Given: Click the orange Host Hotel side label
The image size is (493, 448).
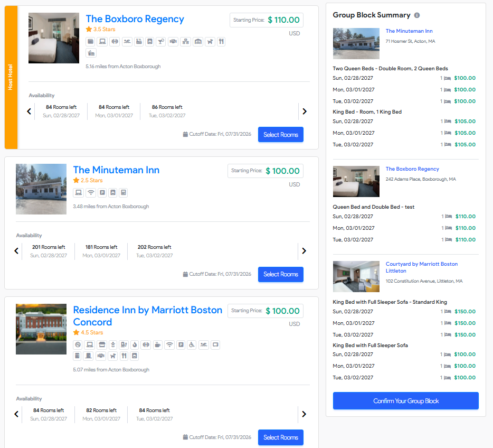Looking at the screenshot, I should [x=11, y=77].
